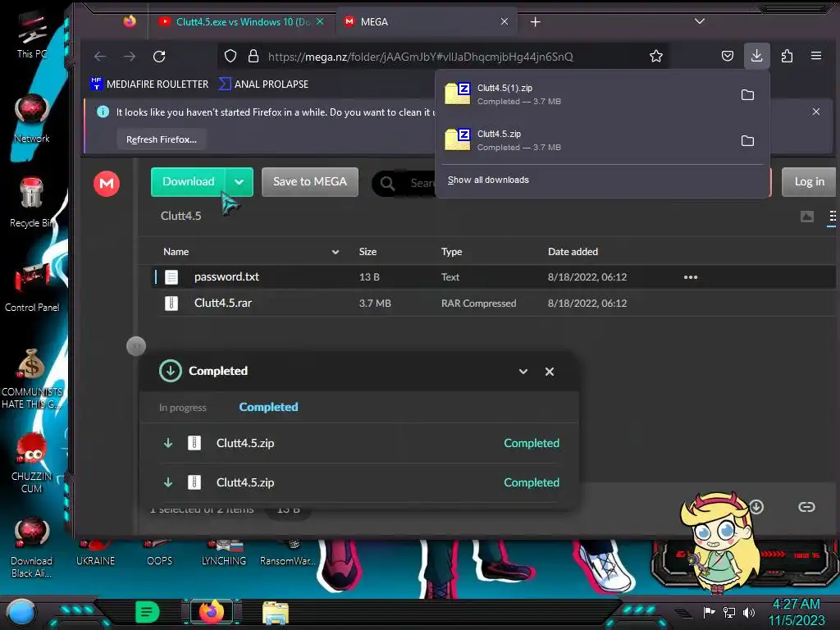Click the Log in button
The image size is (840, 630).
(809, 182)
